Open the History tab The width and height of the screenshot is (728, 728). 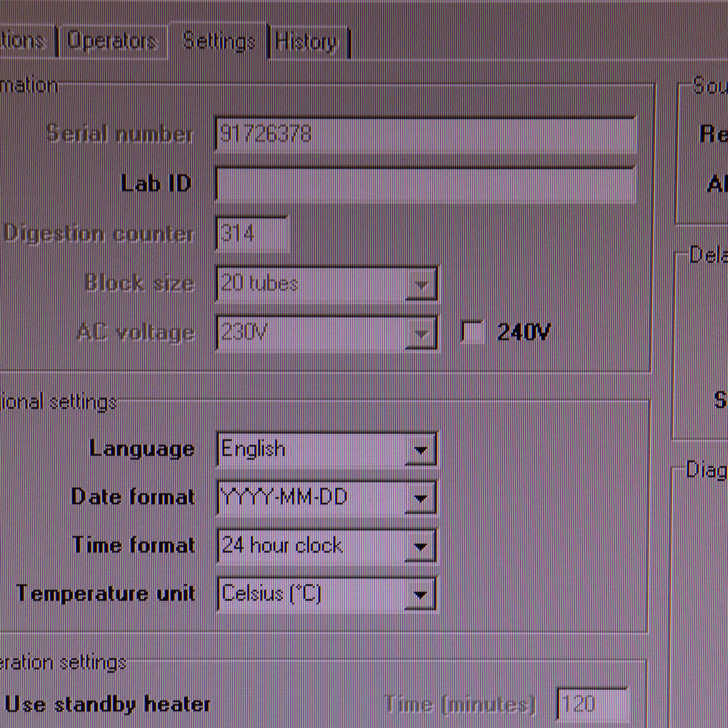306,42
